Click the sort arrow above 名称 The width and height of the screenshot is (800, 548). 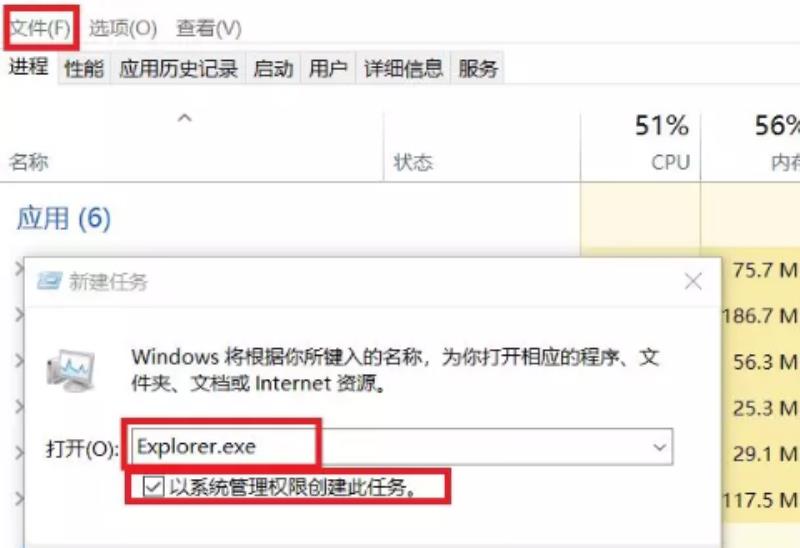coord(184,118)
